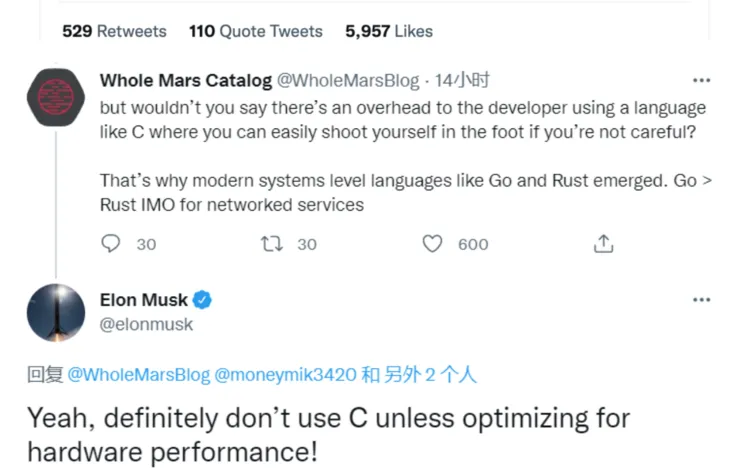The image size is (732, 471).
Task: Open the Whole Mars Catalog display name
Action: 185,80
